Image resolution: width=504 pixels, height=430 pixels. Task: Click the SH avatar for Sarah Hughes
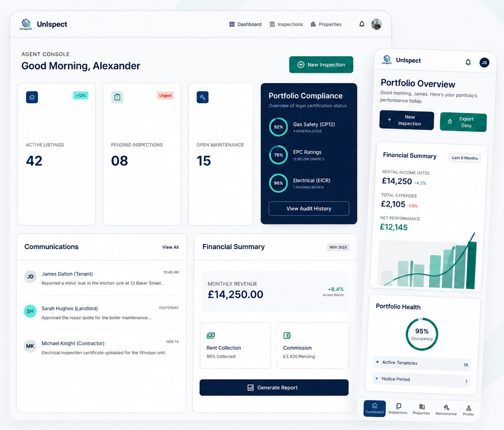pyautogui.click(x=30, y=311)
